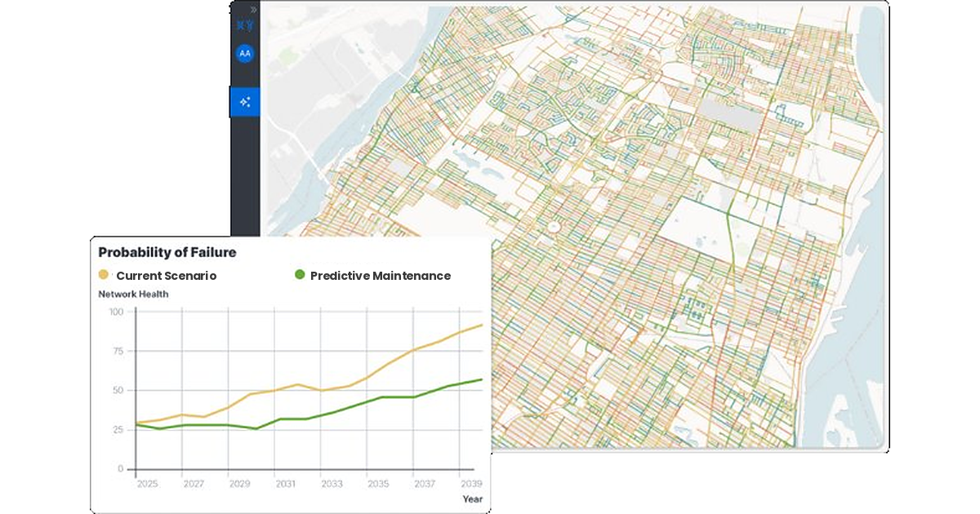Click the green Predictive Maintenance legend dot
This screenshot has width=980, height=514.
click(x=299, y=275)
